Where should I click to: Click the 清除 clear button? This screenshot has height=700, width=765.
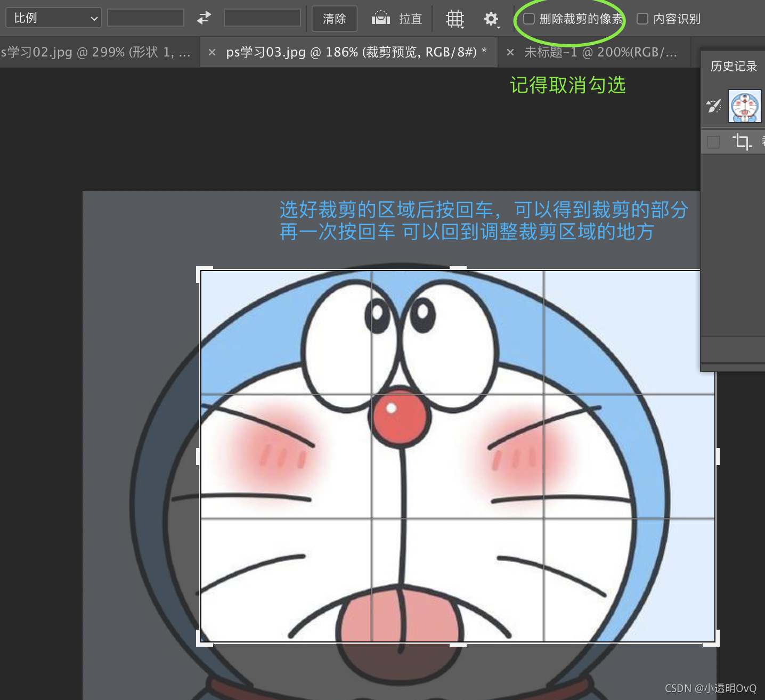[x=334, y=19]
